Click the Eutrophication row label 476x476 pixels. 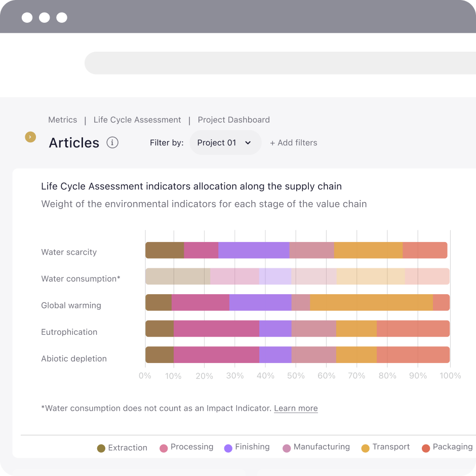click(x=69, y=332)
